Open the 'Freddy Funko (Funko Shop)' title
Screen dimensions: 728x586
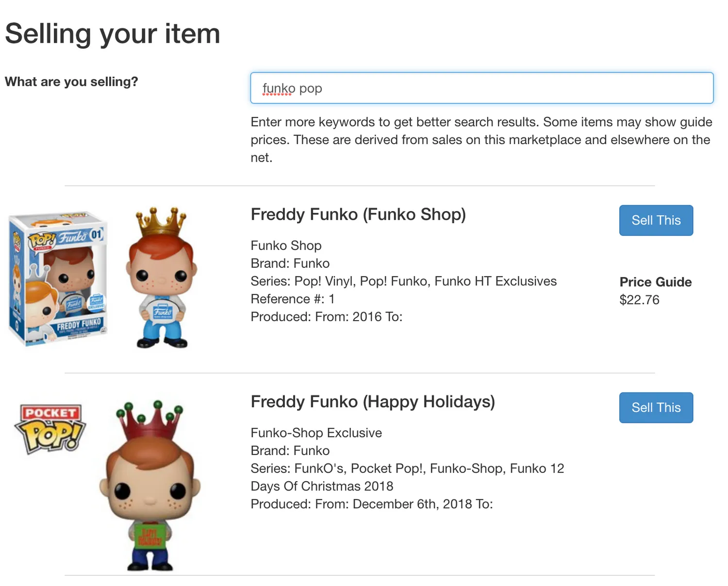(x=358, y=214)
